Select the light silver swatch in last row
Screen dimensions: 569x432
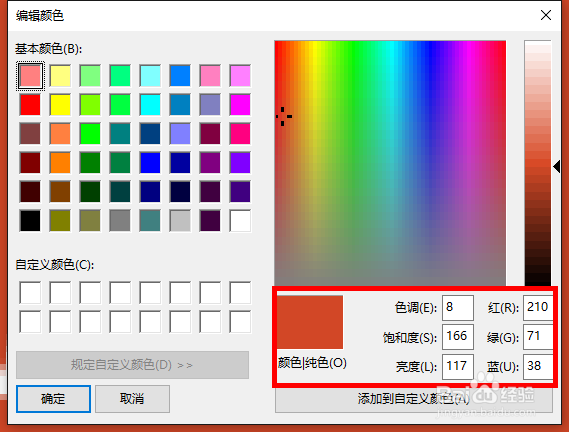click(180, 221)
